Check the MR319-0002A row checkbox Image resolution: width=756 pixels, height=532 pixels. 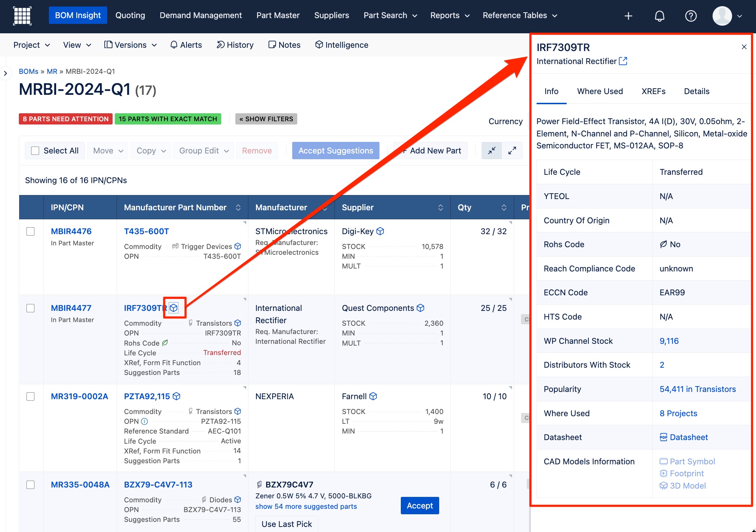[x=30, y=396]
